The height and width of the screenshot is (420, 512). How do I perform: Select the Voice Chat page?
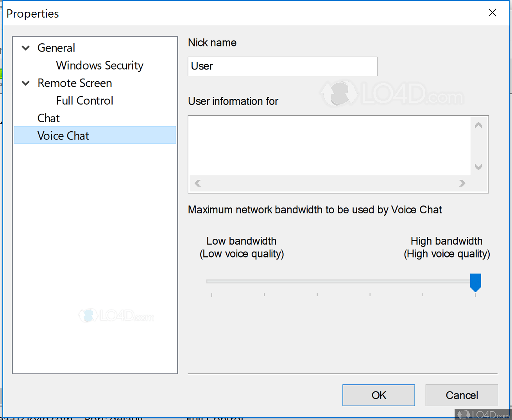(95, 135)
